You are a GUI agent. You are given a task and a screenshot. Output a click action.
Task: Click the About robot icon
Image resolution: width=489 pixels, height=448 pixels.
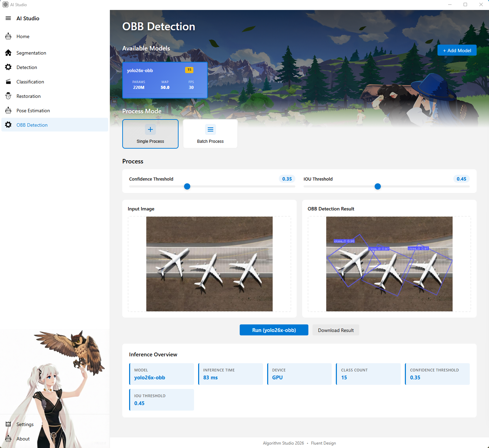coord(8,439)
